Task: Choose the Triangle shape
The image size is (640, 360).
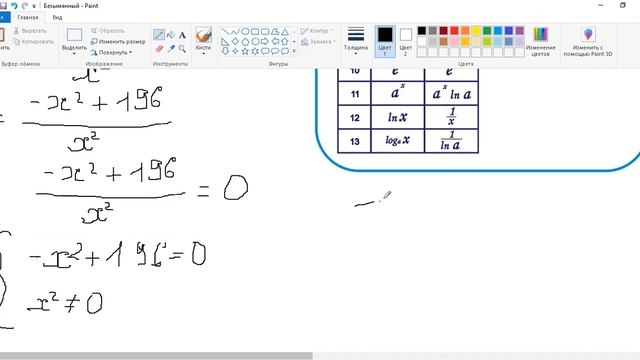Action: click(285, 32)
